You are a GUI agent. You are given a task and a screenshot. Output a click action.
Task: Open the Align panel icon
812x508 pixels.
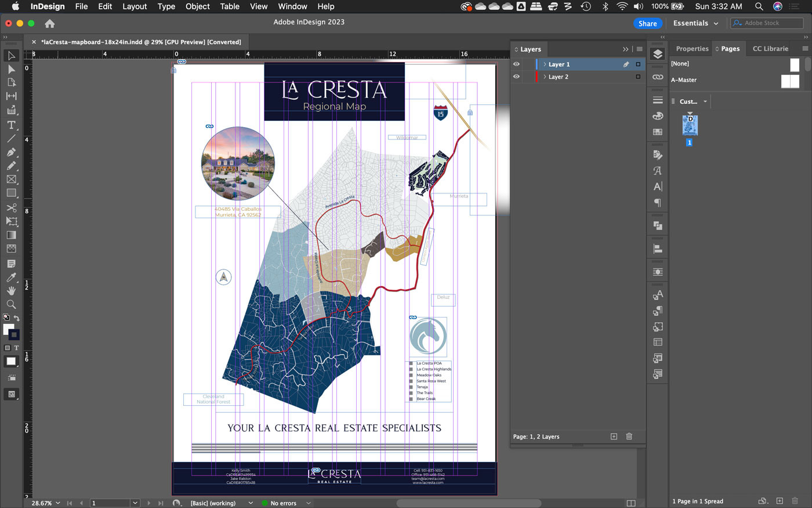pos(657,248)
